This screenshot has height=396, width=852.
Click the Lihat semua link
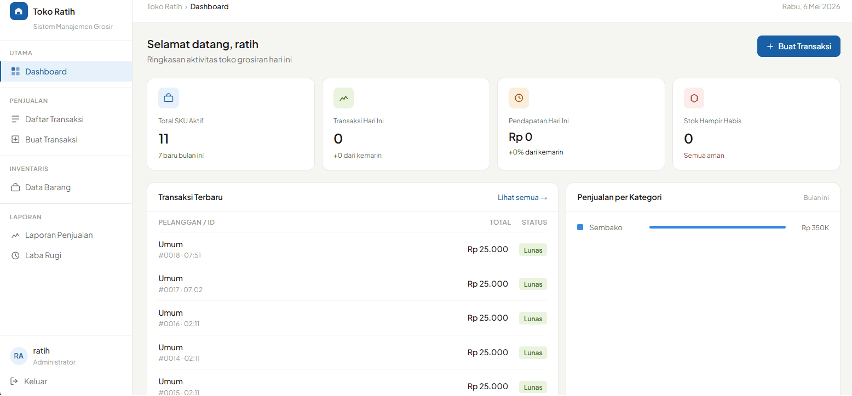click(522, 198)
